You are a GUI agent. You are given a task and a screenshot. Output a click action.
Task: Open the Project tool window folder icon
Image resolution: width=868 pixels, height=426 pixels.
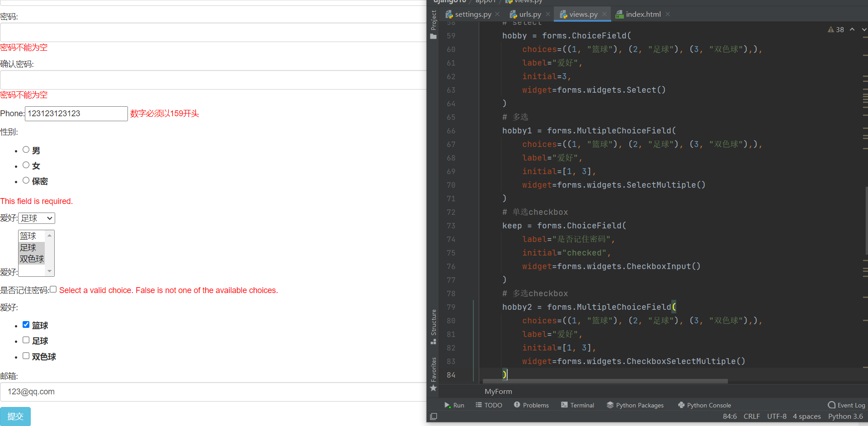(x=434, y=36)
